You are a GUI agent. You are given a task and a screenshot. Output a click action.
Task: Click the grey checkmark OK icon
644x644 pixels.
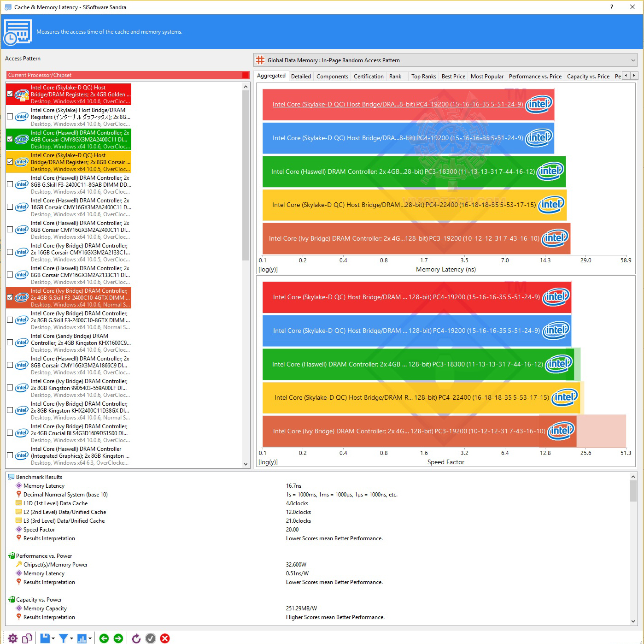[x=151, y=638]
